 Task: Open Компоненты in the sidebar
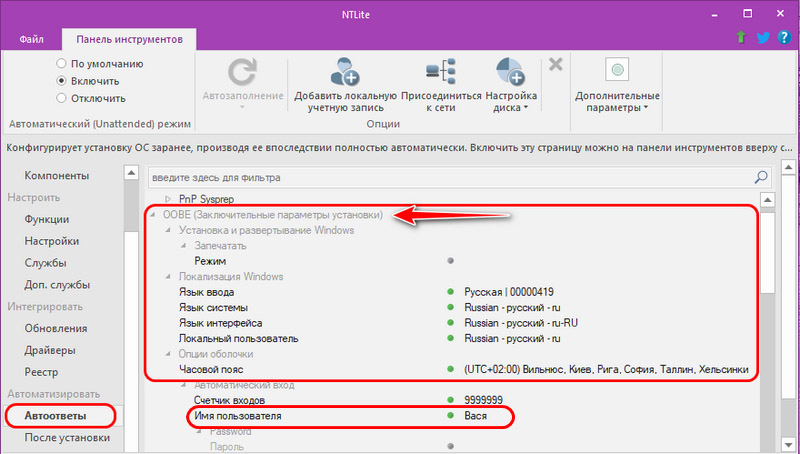[x=57, y=175]
